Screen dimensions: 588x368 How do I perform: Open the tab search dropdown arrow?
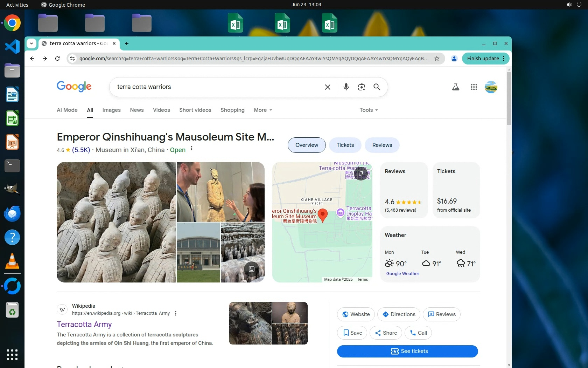pos(31,43)
